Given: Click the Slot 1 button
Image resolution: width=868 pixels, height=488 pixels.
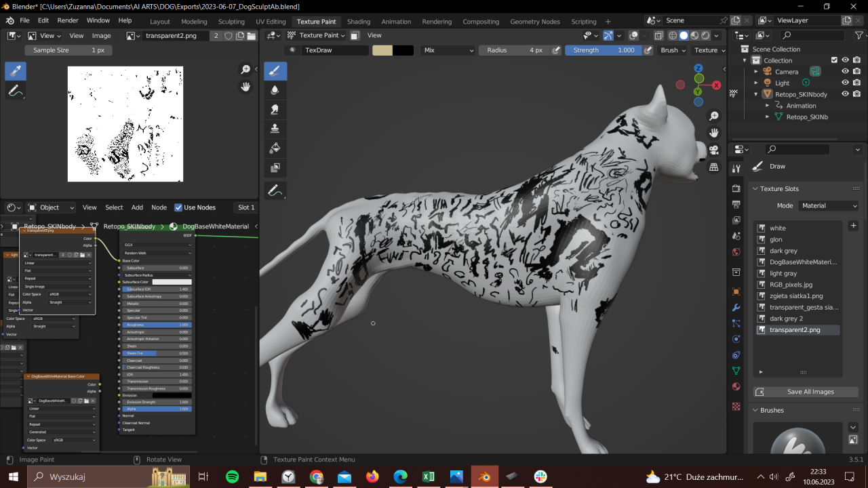Looking at the screenshot, I should (x=246, y=207).
